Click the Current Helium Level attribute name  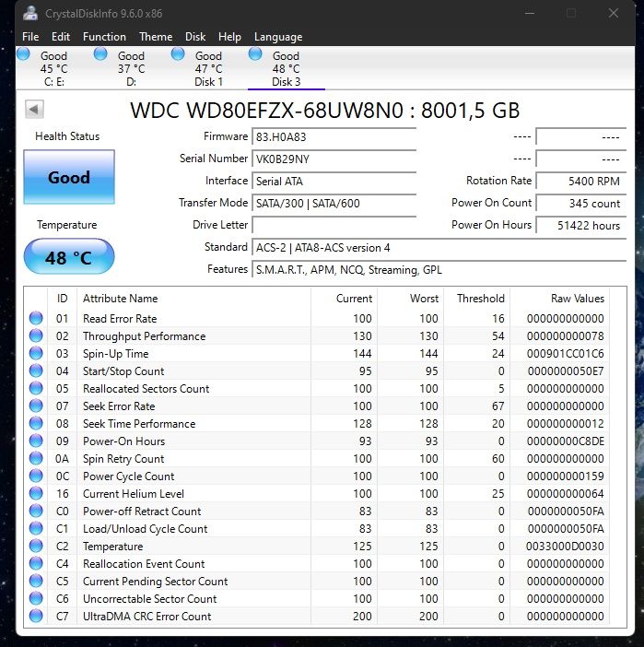(134, 493)
